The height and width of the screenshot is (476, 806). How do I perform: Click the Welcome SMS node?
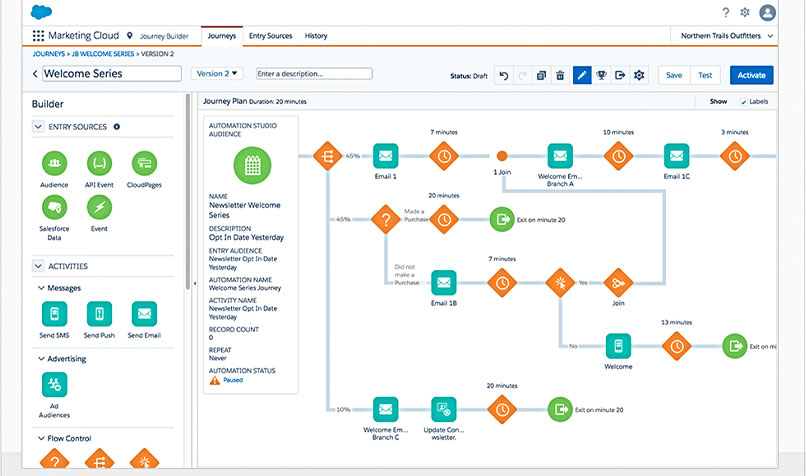618,346
